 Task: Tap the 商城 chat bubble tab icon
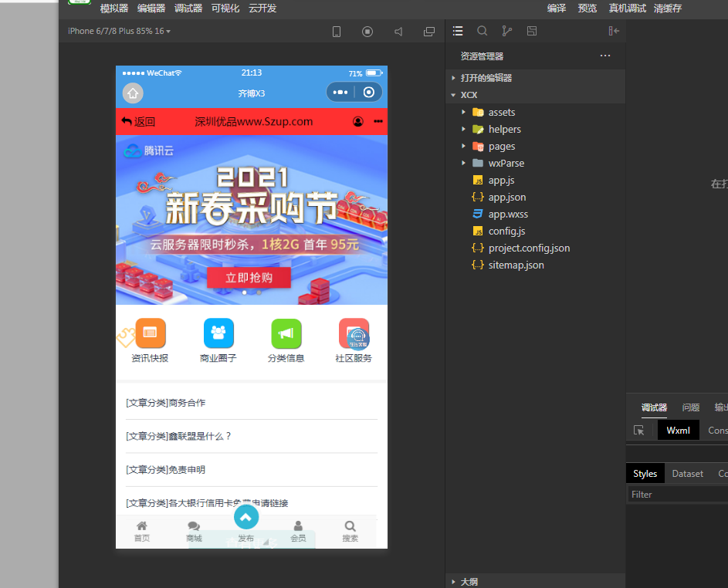pos(194,525)
